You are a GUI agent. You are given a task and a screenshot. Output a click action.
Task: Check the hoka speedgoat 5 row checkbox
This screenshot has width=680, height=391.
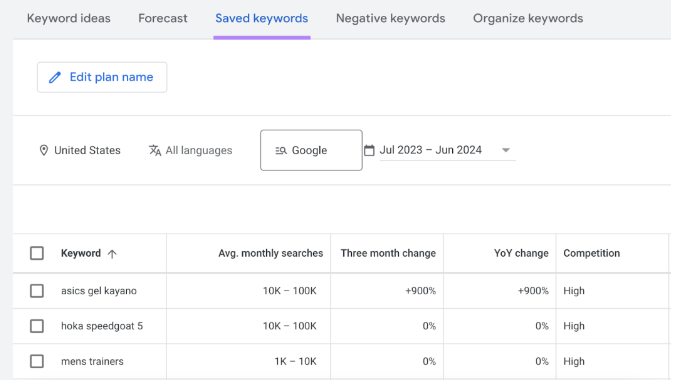(x=37, y=326)
